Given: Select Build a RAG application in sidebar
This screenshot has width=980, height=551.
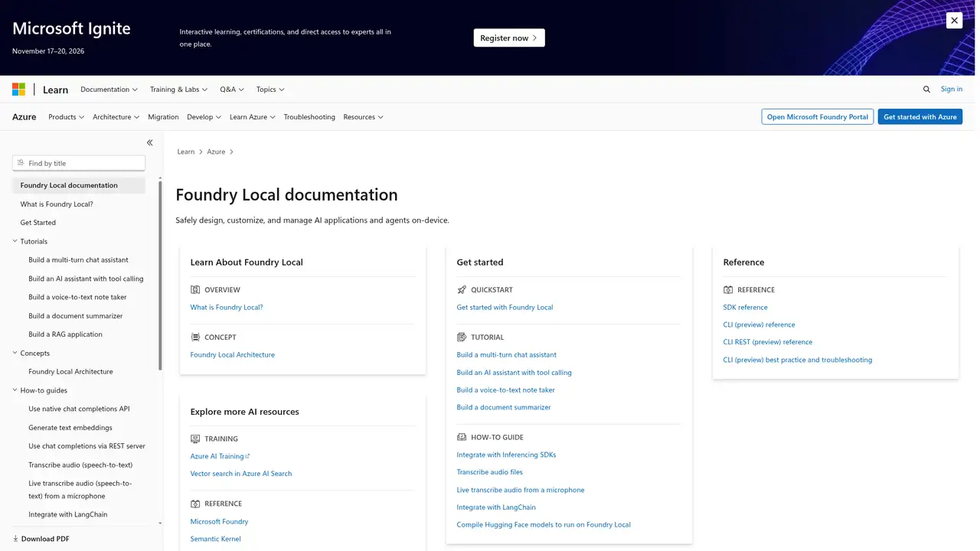Looking at the screenshot, I should [x=65, y=334].
